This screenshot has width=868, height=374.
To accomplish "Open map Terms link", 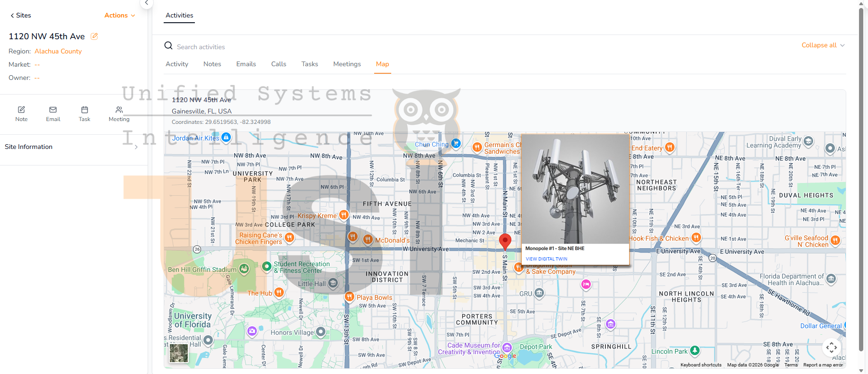I will [x=791, y=365].
